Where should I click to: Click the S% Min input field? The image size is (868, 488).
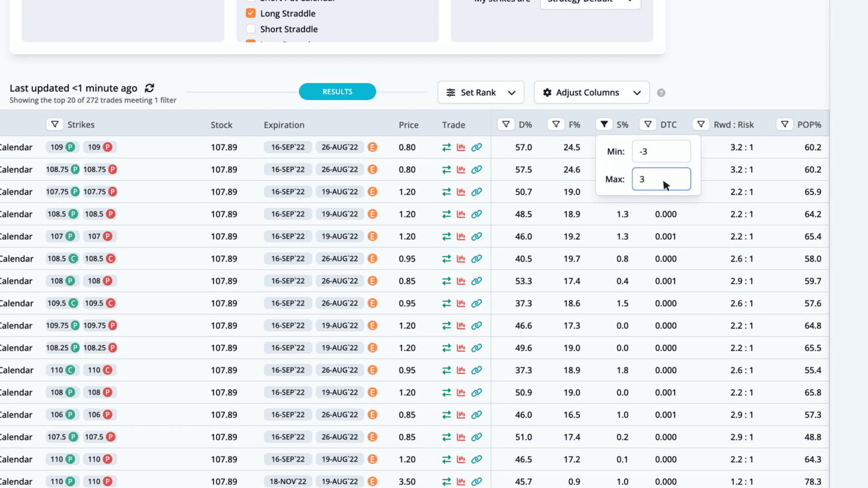[x=661, y=151]
